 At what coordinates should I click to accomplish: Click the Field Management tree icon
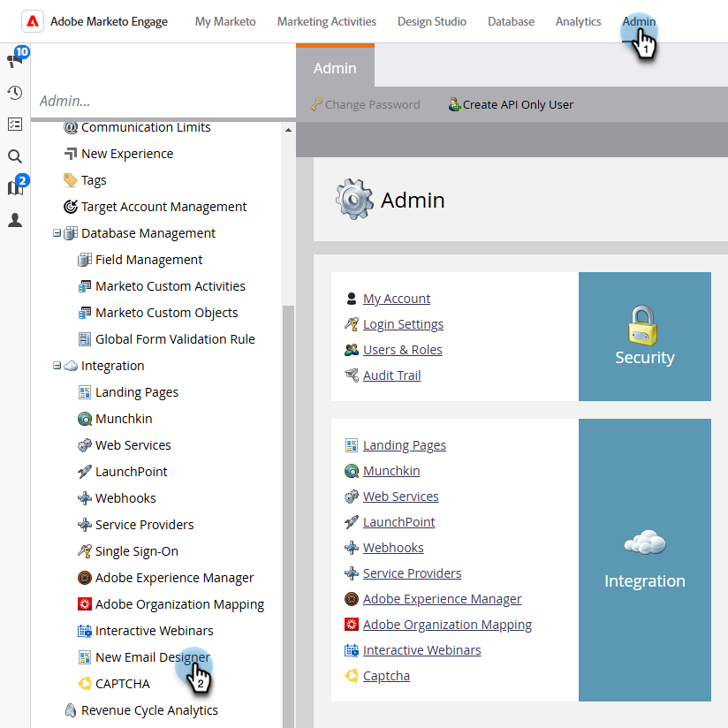pyautogui.click(x=85, y=260)
